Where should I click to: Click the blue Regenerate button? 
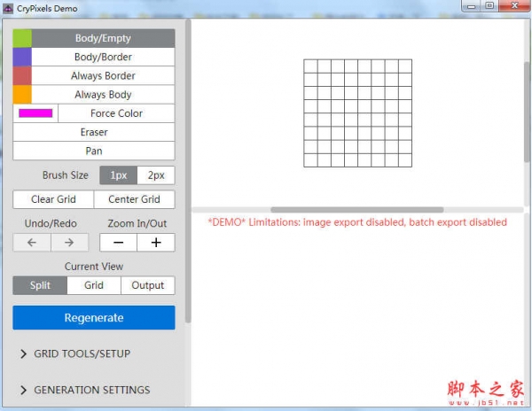[94, 318]
